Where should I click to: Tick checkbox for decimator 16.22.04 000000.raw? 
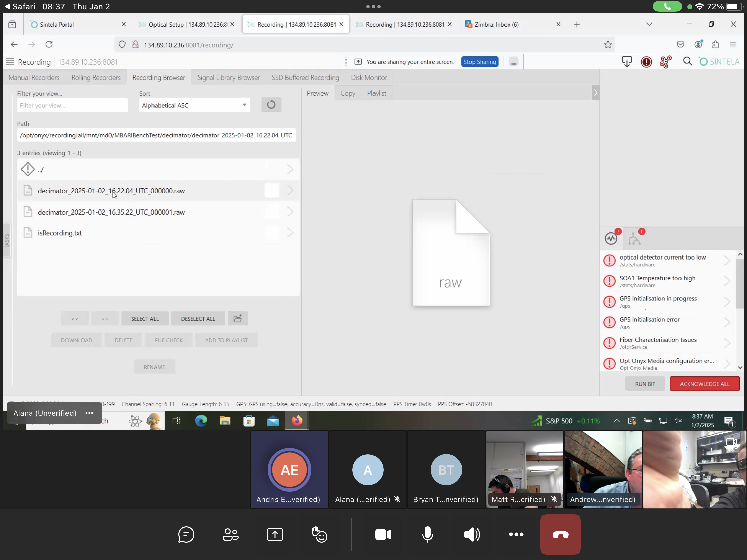tap(272, 190)
